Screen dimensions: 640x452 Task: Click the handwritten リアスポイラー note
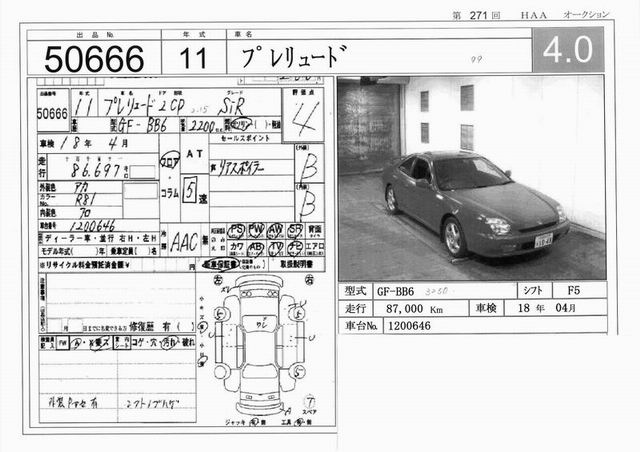[x=241, y=167]
